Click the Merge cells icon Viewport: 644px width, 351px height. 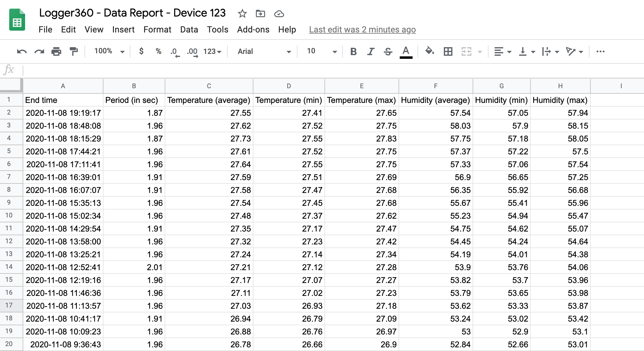tap(466, 51)
